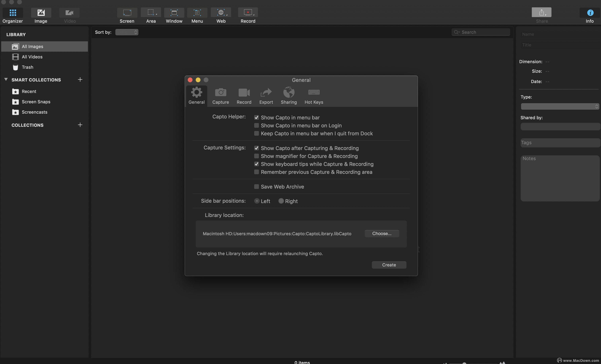Screen dimensions: 601x364
Task: Enable Save Web Archive
Action: (256, 187)
